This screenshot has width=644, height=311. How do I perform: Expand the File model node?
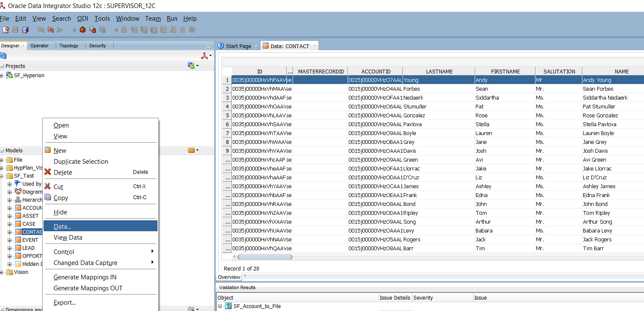2,160
